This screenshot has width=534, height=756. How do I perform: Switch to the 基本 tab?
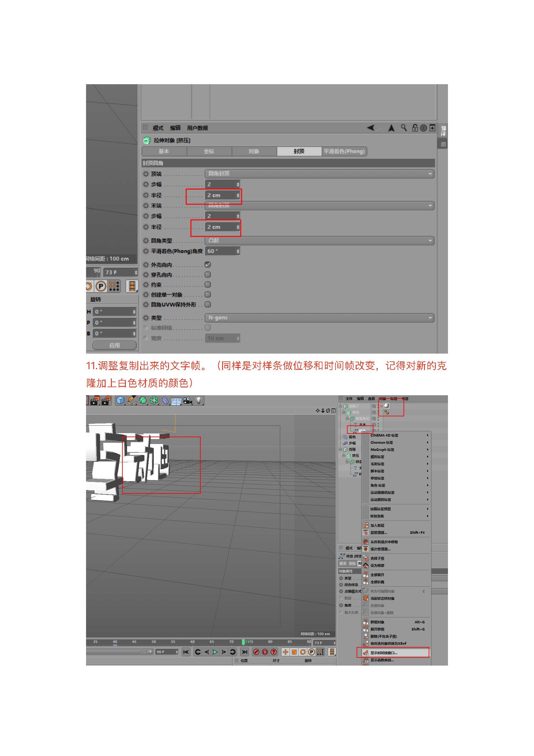click(164, 151)
